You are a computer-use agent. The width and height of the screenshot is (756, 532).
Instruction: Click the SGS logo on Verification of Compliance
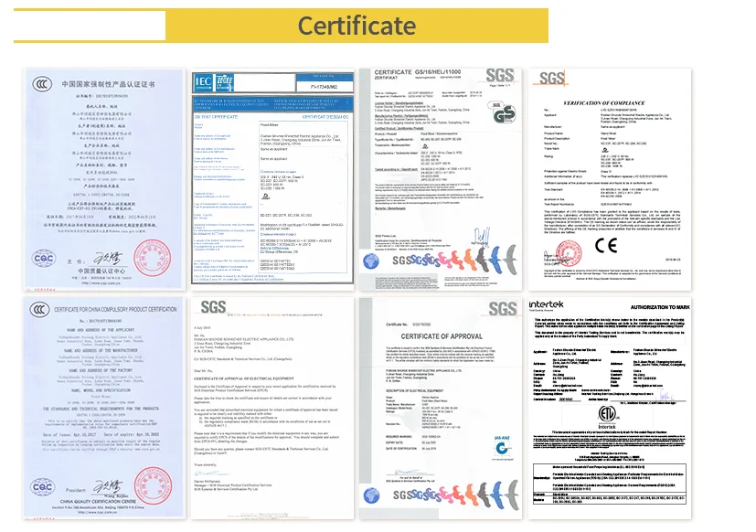[552, 78]
